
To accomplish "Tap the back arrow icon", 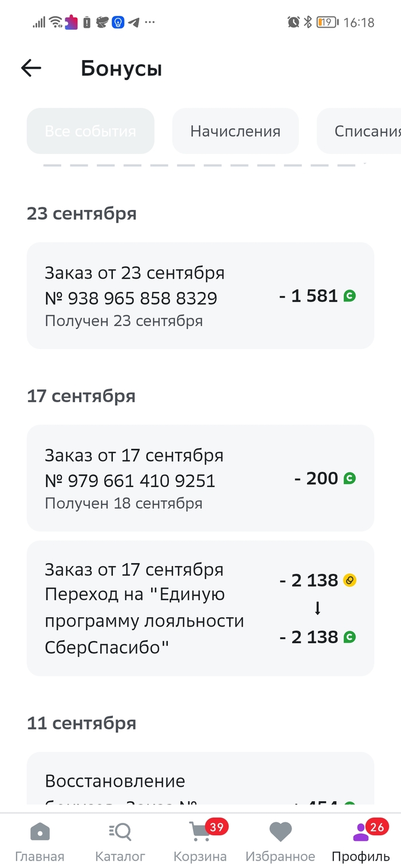I will click(32, 68).
